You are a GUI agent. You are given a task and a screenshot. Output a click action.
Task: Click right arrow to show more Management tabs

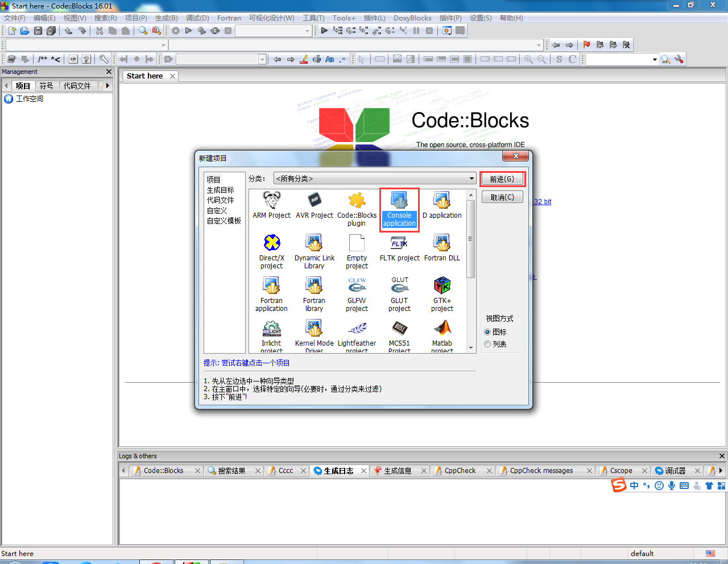pos(107,86)
